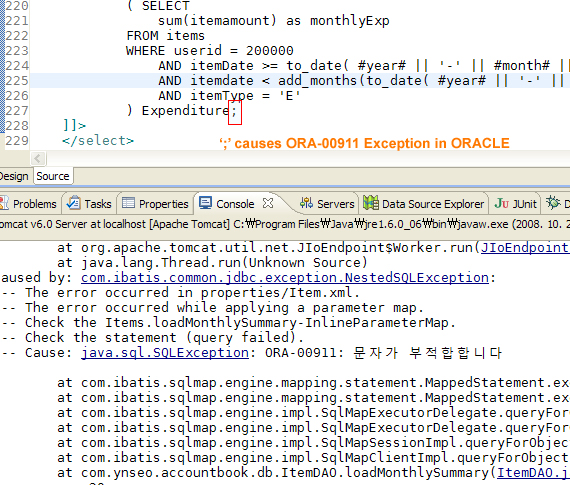Switch to the Design editor tab
Image resolution: width=570 pixels, height=485 pixels.
coord(14,176)
